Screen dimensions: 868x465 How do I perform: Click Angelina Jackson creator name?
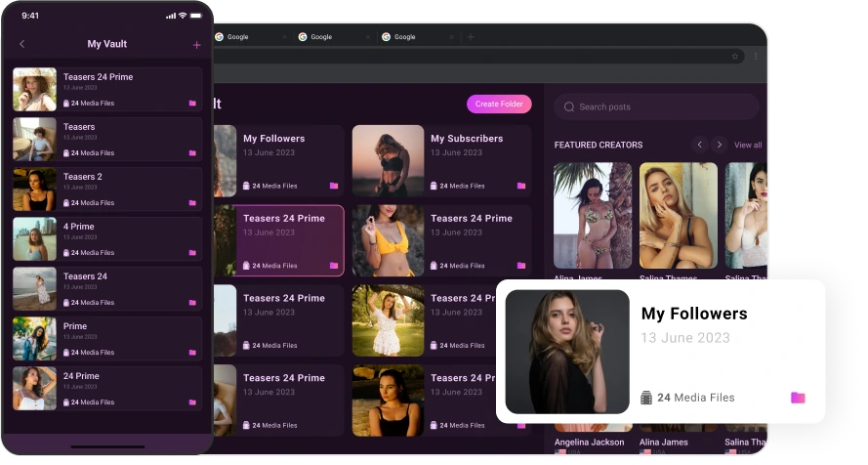point(589,442)
